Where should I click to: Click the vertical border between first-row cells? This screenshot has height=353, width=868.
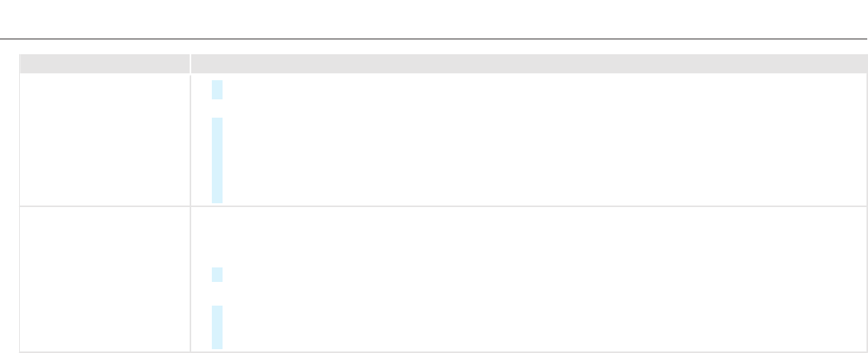(x=190, y=140)
